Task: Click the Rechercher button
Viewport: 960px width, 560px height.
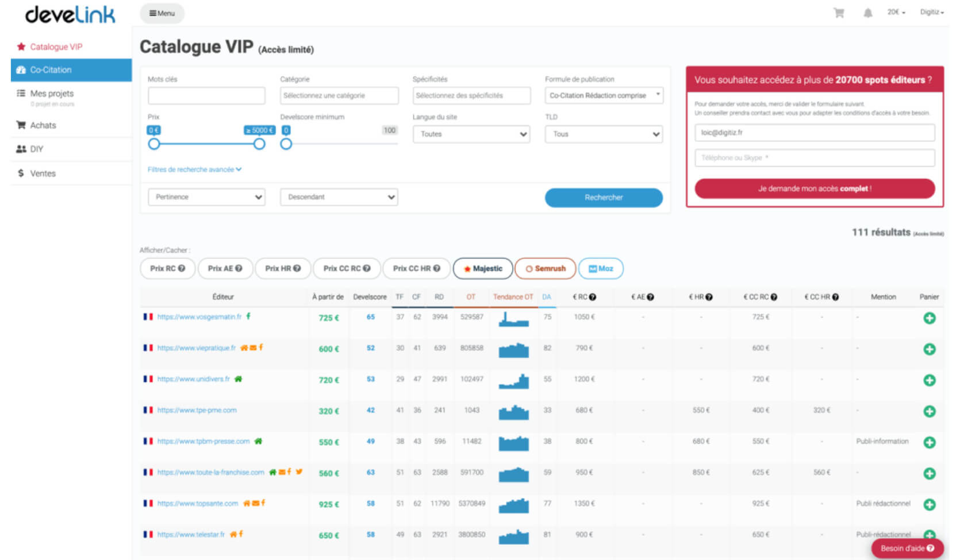Action: (x=604, y=198)
